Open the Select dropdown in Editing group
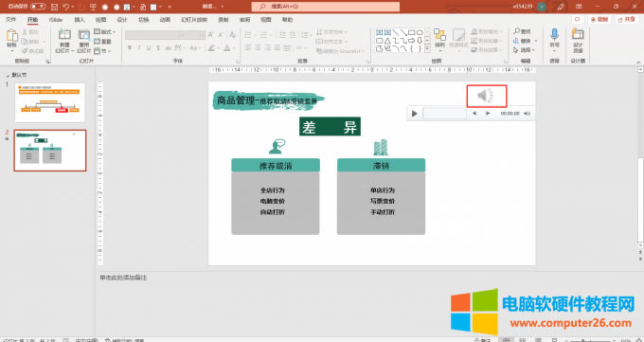Viewport: 644px width, 342px height. pyautogui.click(x=525, y=50)
